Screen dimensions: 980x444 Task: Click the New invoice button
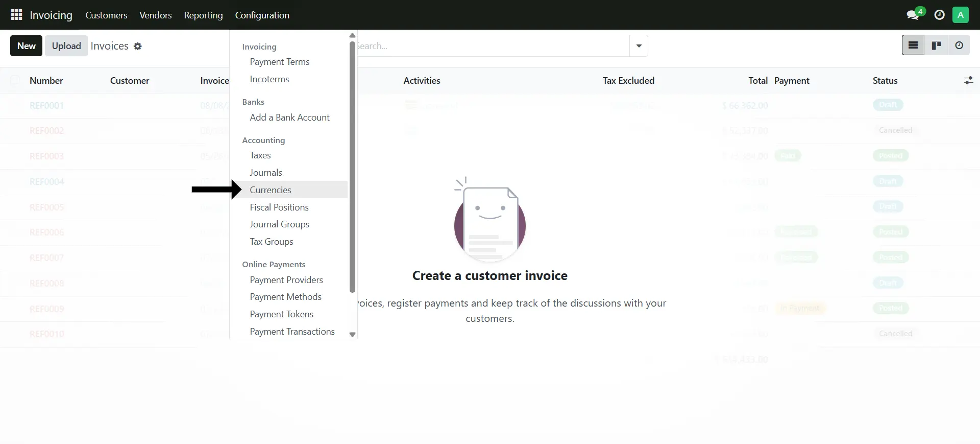tap(26, 46)
